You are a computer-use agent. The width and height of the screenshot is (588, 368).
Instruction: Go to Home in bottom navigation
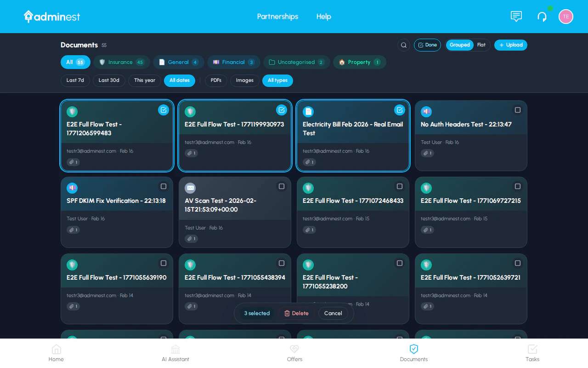(57, 353)
